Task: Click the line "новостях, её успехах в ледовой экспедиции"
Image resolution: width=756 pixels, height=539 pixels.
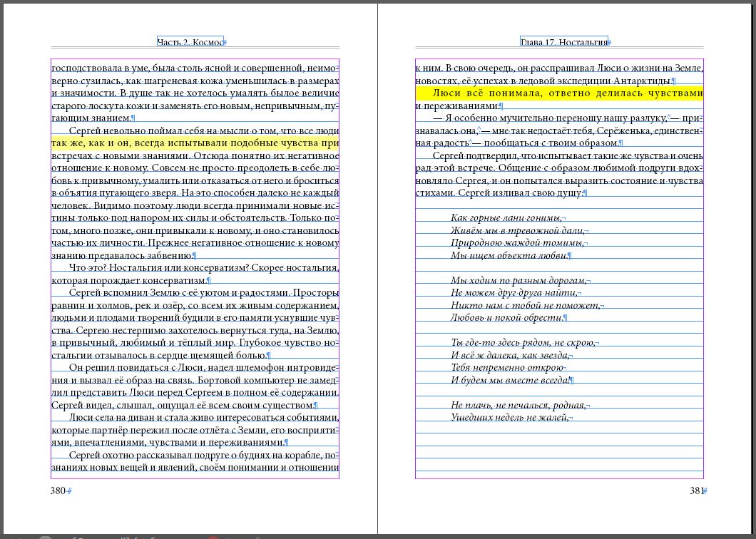Action: coord(544,81)
